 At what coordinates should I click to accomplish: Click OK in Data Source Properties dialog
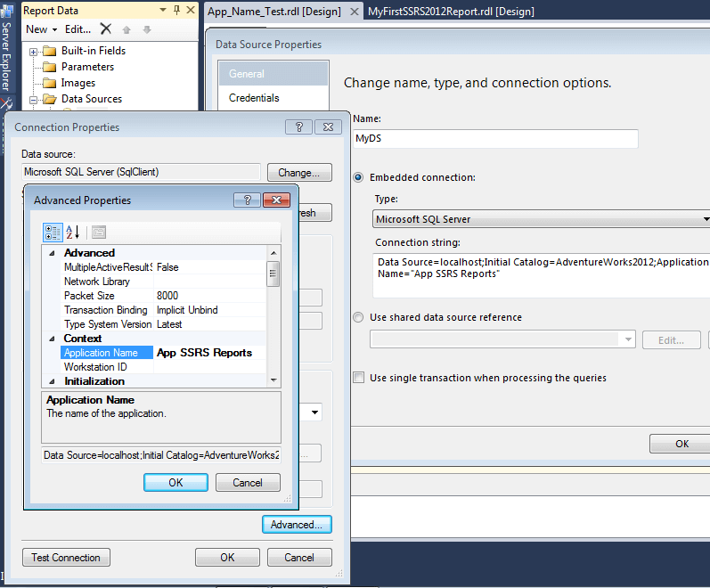(681, 444)
